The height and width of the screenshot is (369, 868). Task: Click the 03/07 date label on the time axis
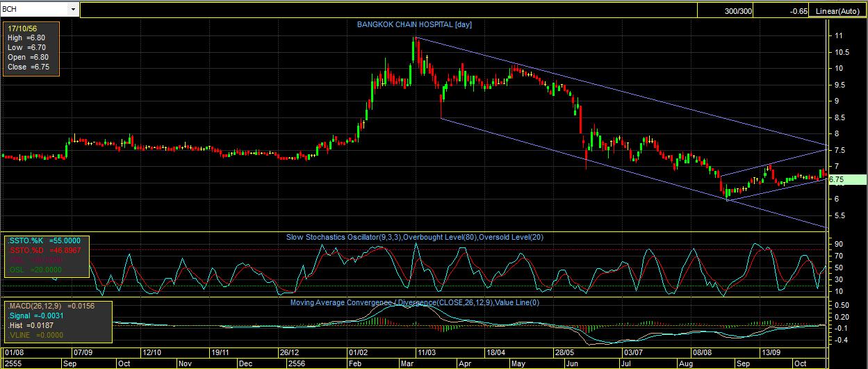(x=633, y=354)
